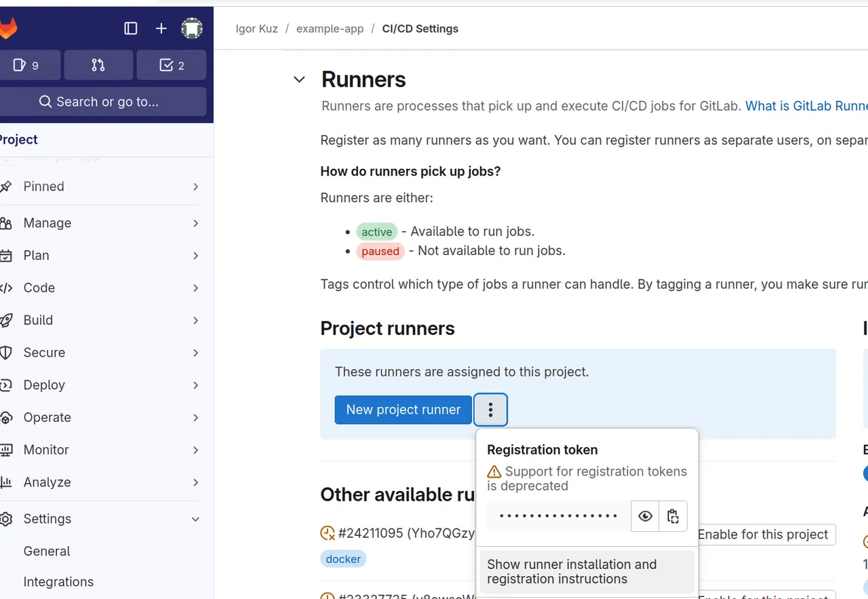Click the Project runners heading
The width and height of the screenshot is (868, 599).
tap(387, 328)
